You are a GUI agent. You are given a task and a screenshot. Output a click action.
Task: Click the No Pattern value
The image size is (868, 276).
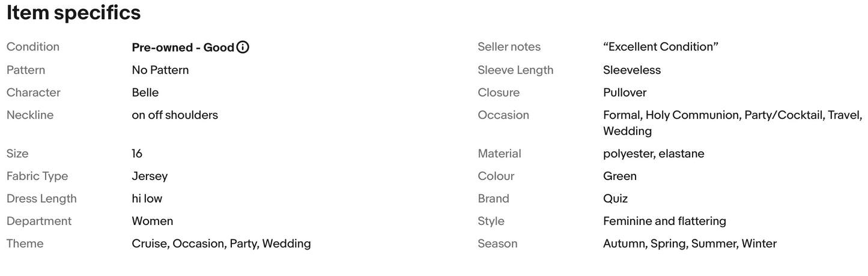(x=160, y=70)
